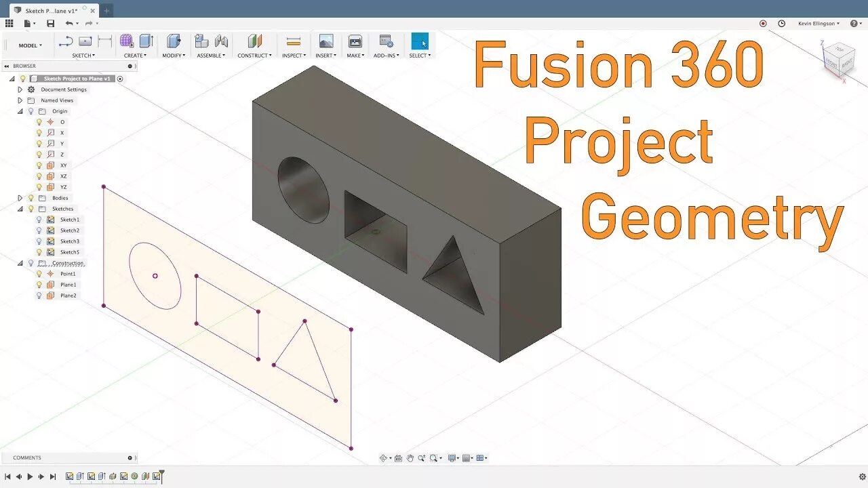
Task: Select the Sketch Dimension tool
Action: tap(104, 41)
